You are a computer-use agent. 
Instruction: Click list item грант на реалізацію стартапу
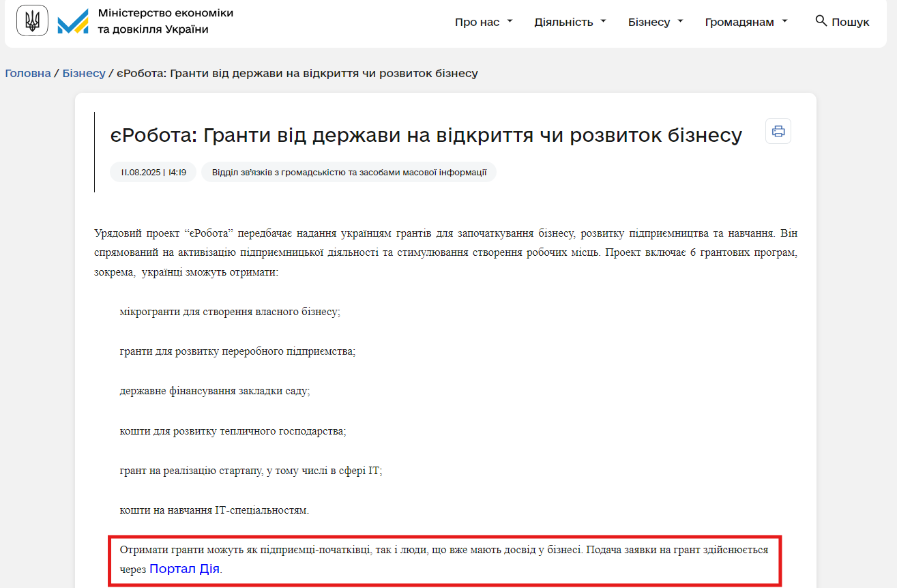(251, 470)
